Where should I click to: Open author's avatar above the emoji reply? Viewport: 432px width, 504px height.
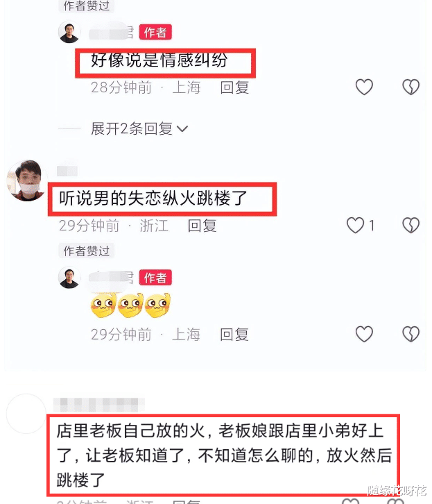[x=69, y=277]
